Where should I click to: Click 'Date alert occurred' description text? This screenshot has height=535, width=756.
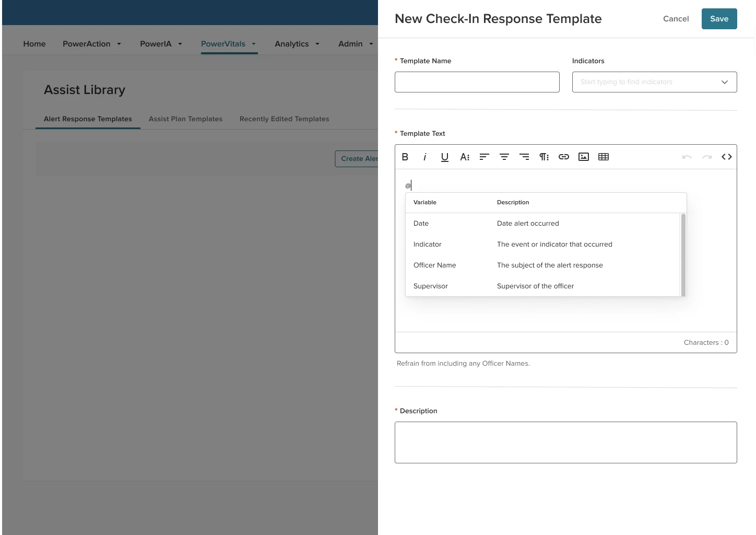[528, 224]
